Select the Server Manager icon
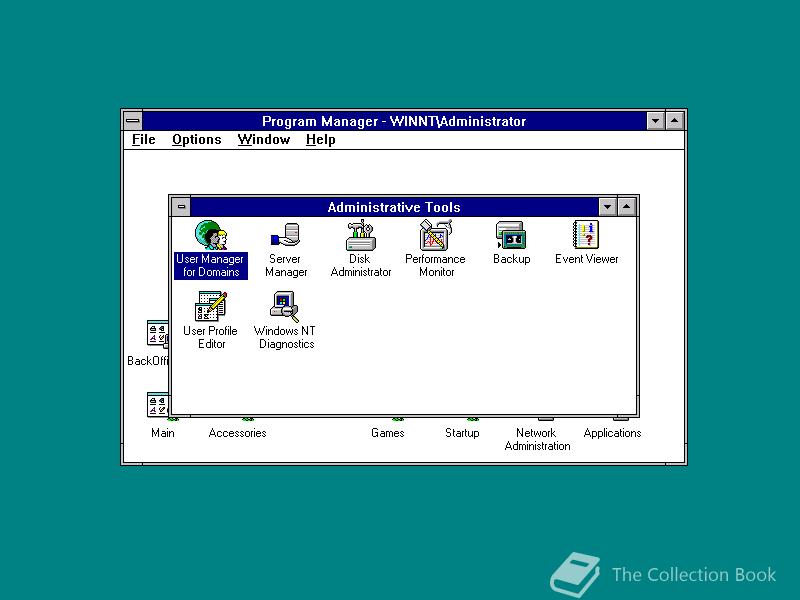The image size is (800, 600). click(286, 235)
